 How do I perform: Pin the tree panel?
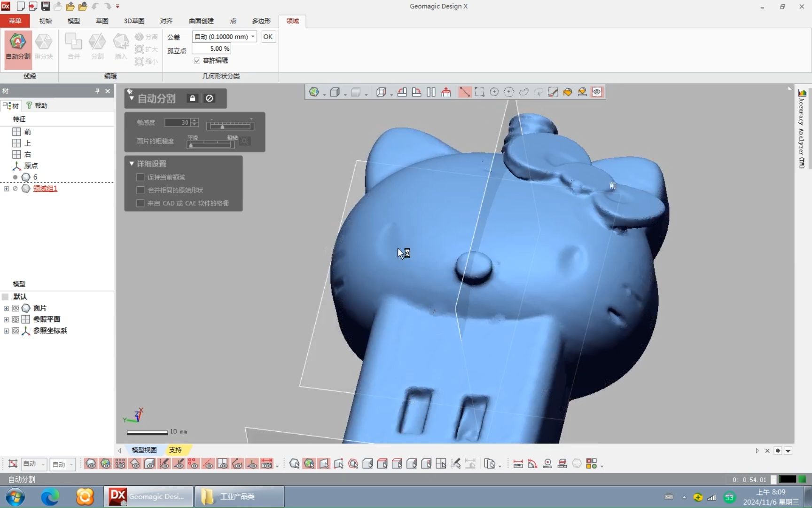pos(97,91)
